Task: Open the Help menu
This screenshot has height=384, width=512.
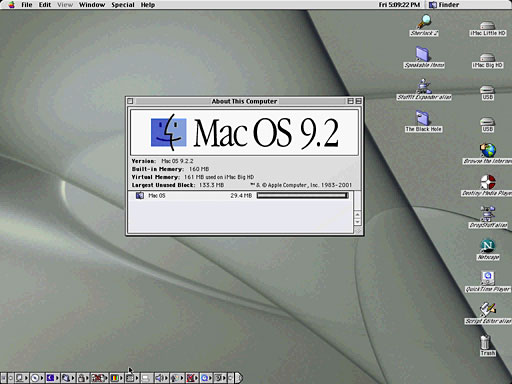Action: tap(148, 5)
